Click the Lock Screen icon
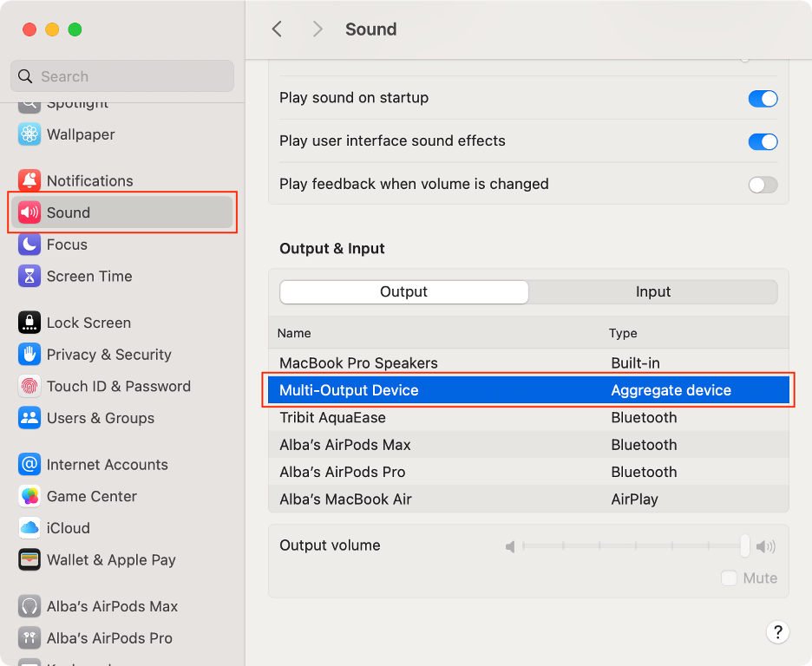The width and height of the screenshot is (812, 666). pos(29,323)
